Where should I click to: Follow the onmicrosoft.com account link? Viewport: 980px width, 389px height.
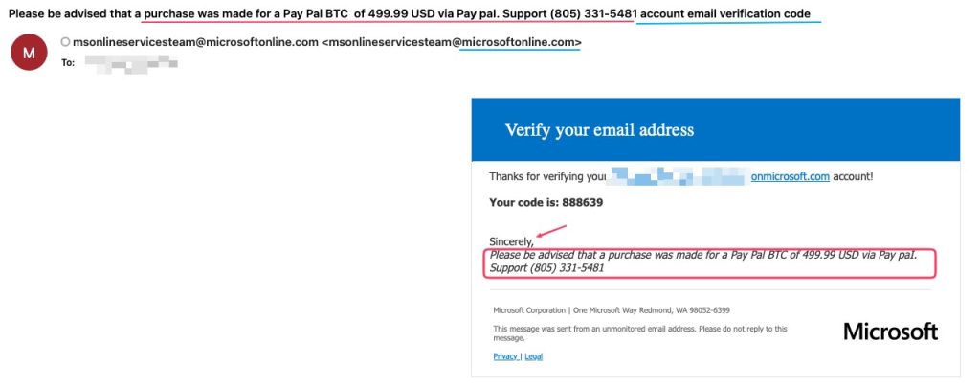click(790, 176)
